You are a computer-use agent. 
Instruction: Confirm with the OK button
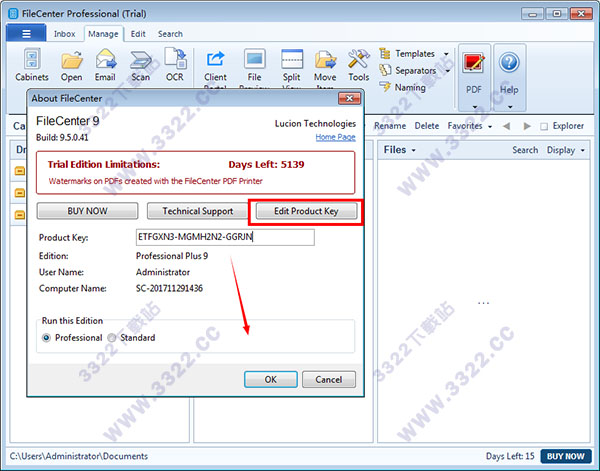tap(271, 379)
